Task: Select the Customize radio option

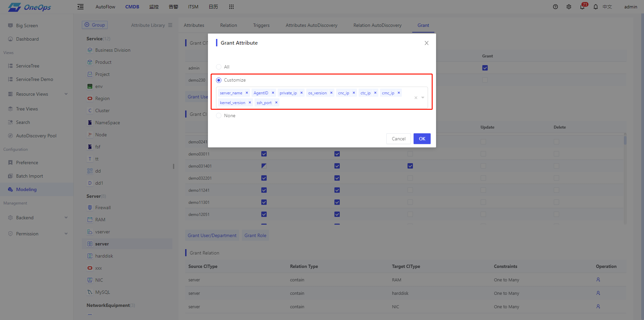Action: (219, 80)
